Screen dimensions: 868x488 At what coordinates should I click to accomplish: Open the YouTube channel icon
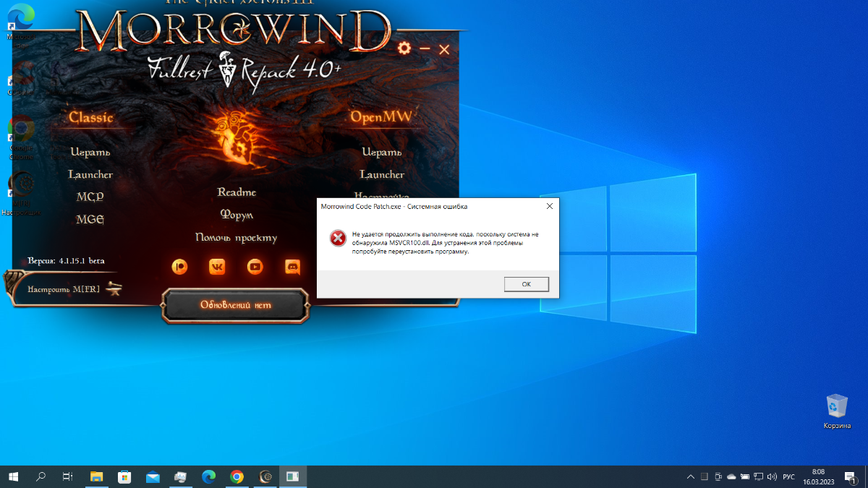(x=255, y=266)
